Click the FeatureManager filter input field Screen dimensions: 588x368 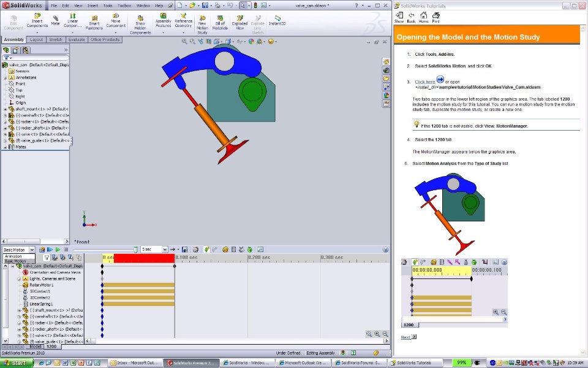point(36,58)
